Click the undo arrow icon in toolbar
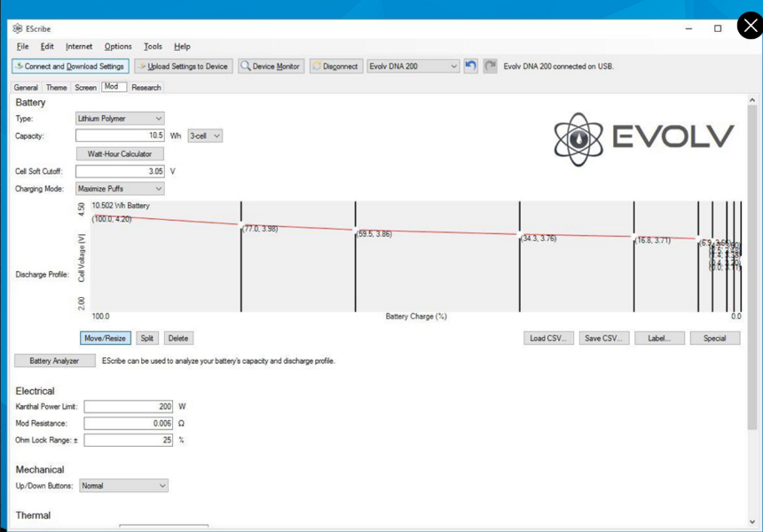 point(471,66)
